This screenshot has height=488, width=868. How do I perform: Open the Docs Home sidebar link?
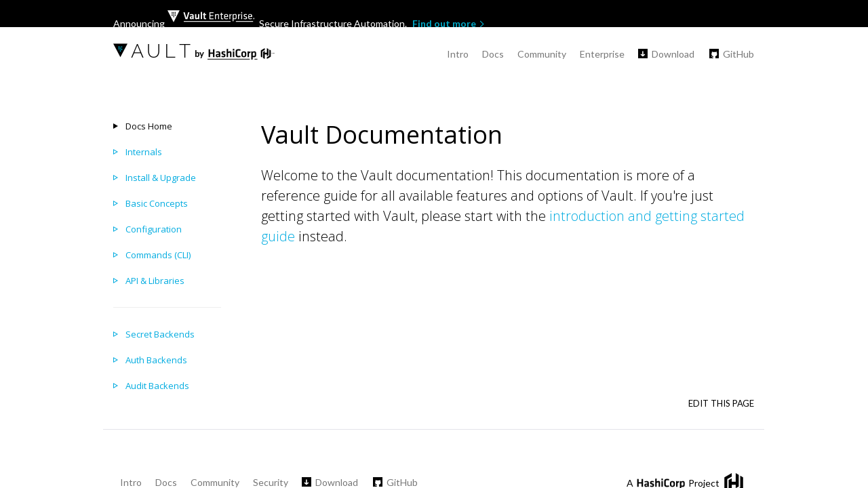[149, 126]
